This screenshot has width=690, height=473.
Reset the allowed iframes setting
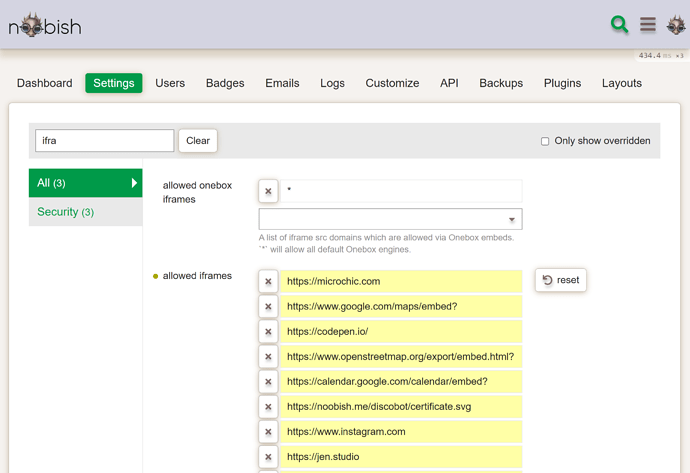pos(561,280)
